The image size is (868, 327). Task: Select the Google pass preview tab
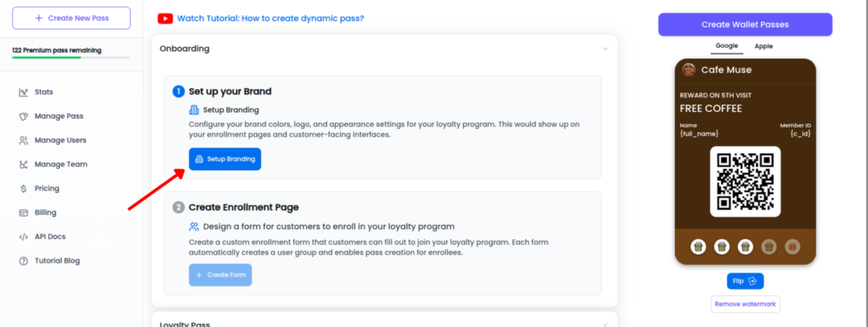pyautogui.click(x=727, y=46)
